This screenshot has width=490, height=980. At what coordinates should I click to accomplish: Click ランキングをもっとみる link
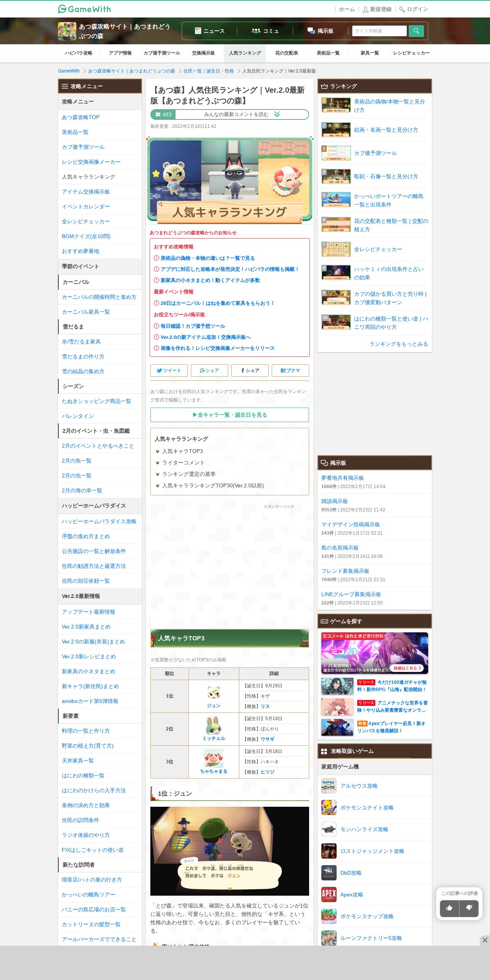click(398, 344)
